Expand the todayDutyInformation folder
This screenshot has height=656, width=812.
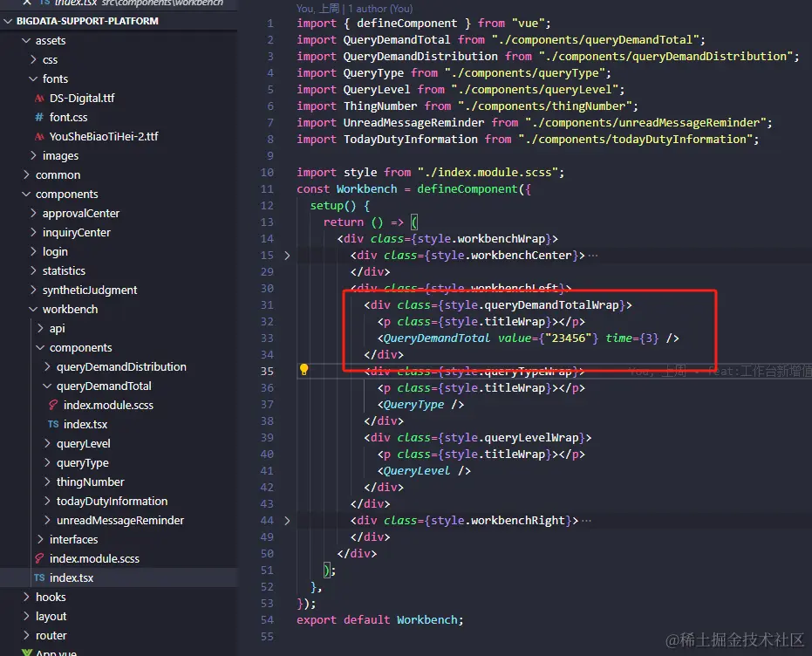click(x=48, y=501)
